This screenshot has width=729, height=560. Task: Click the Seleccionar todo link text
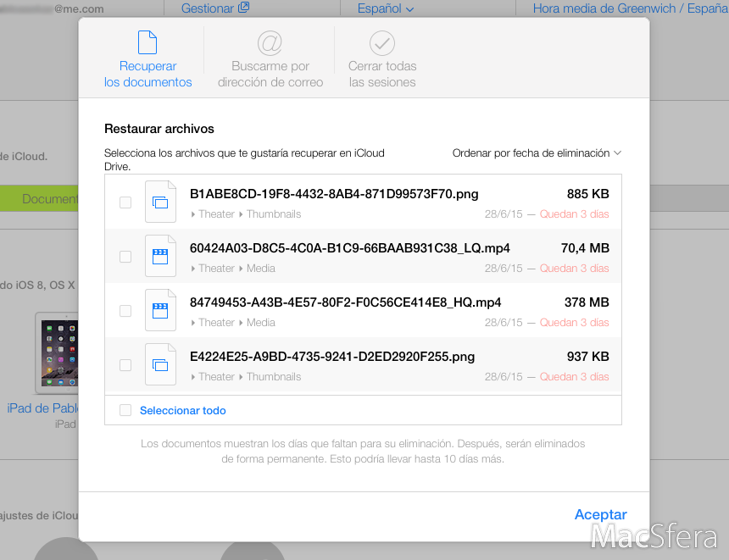183,411
